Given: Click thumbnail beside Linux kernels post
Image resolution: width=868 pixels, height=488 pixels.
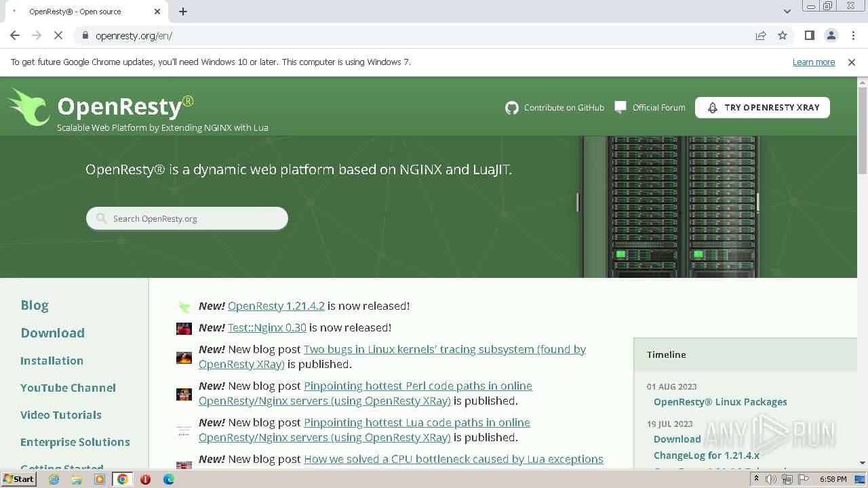Looking at the screenshot, I should 184,358.
